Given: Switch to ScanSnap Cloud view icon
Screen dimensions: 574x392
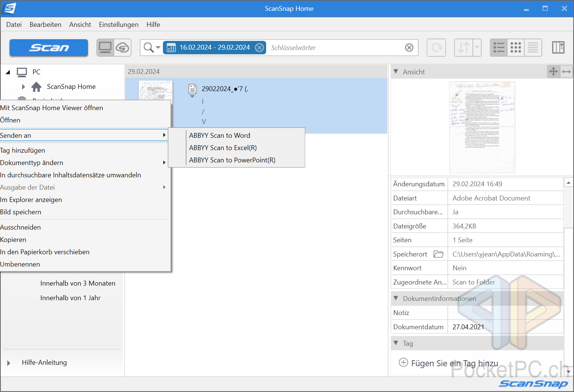Looking at the screenshot, I should pos(122,48).
